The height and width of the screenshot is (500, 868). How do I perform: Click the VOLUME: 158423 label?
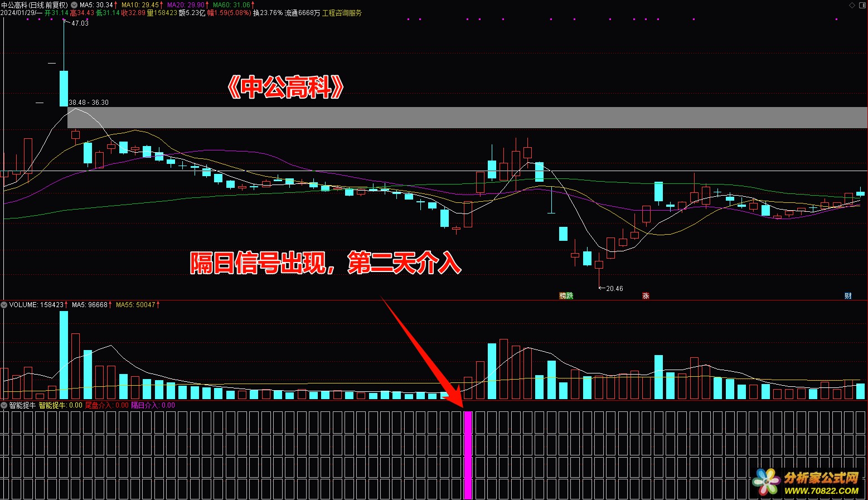click(36, 305)
